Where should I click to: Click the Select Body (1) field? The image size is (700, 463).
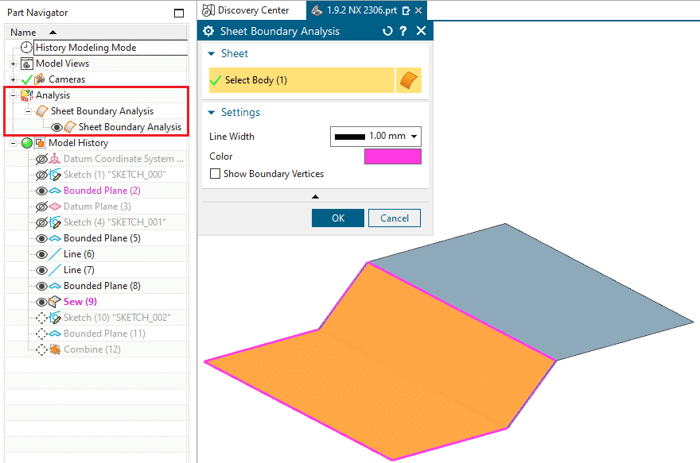(302, 80)
